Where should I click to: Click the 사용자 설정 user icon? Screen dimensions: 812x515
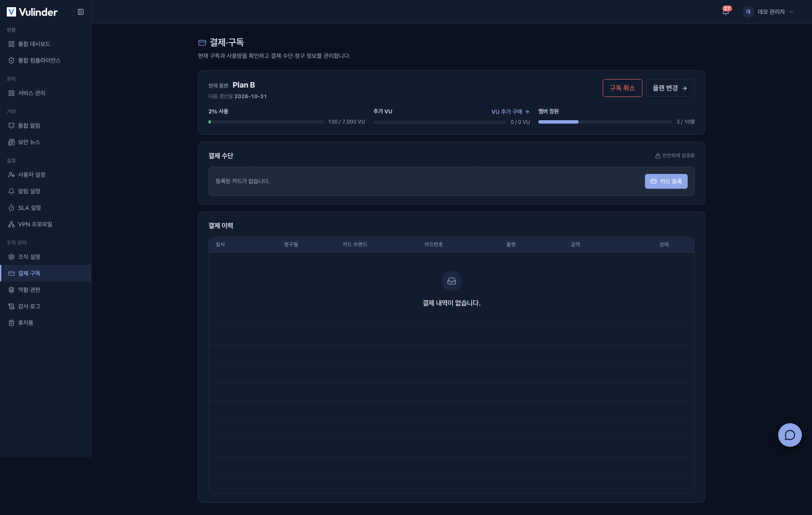coord(11,175)
